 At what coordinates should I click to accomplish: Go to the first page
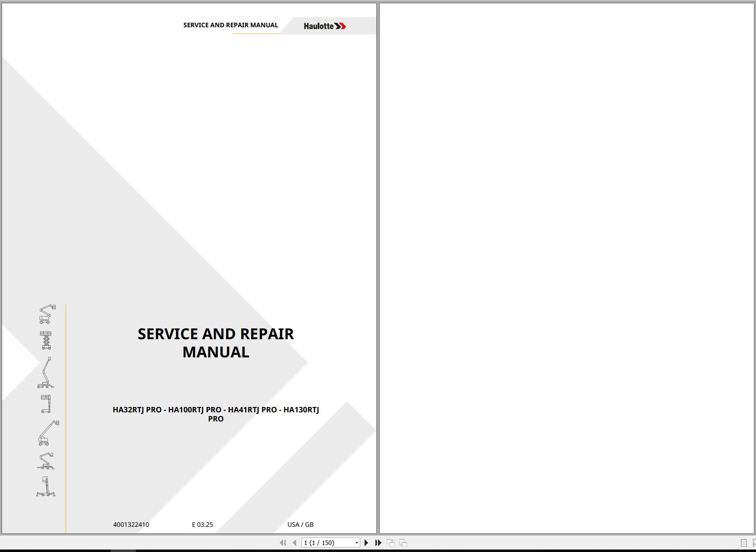(283, 542)
